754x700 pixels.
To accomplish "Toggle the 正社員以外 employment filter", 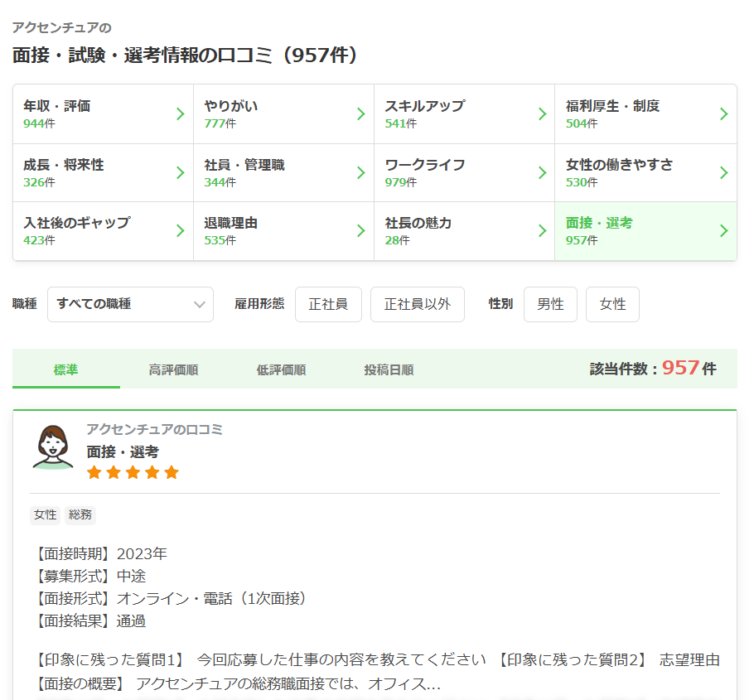I will [x=417, y=304].
